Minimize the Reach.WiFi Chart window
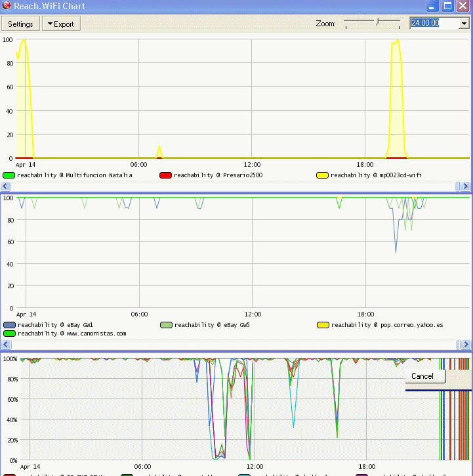 (432, 6)
